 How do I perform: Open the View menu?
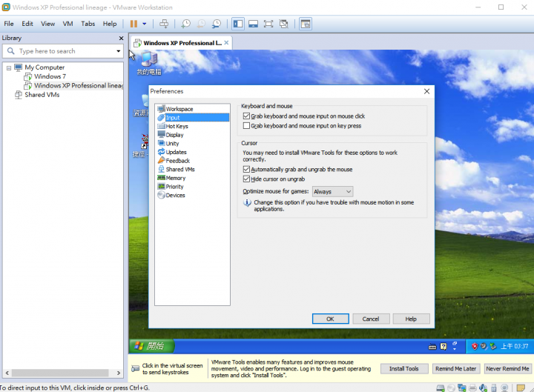tap(47, 24)
